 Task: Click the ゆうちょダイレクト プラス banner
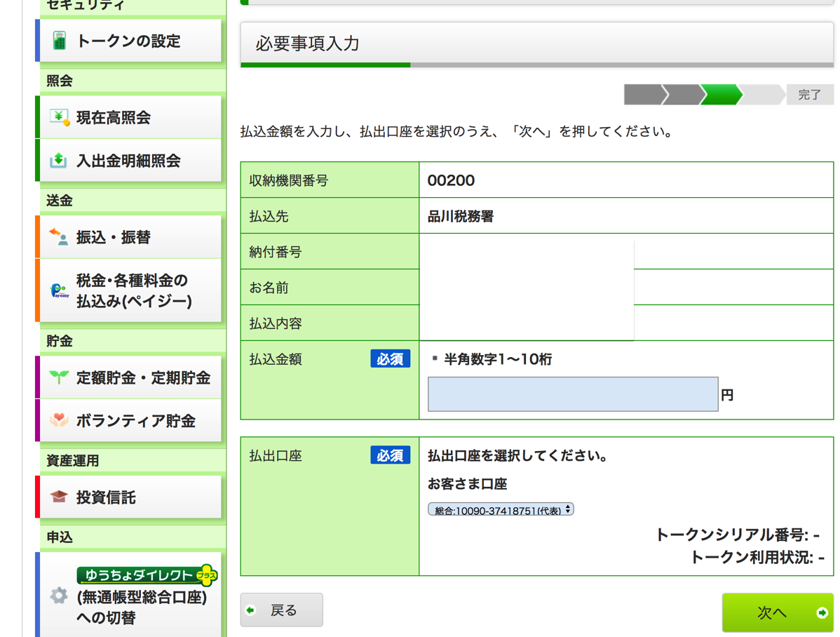click(x=146, y=575)
